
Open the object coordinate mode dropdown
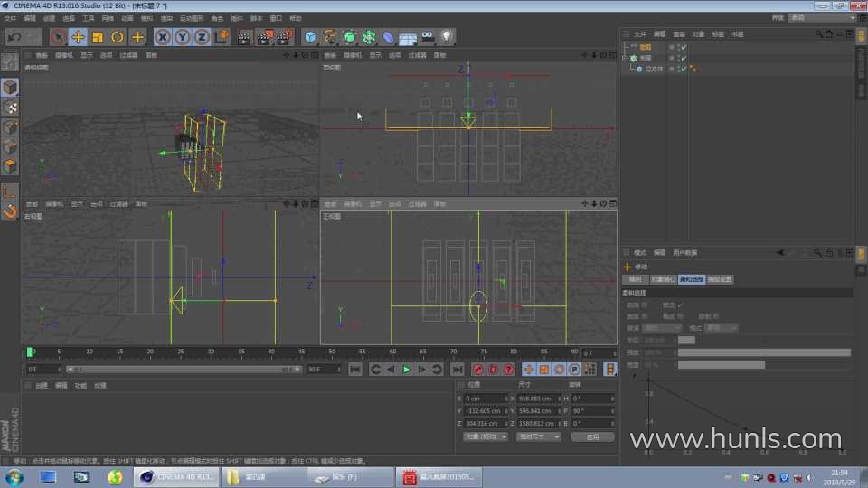point(486,436)
